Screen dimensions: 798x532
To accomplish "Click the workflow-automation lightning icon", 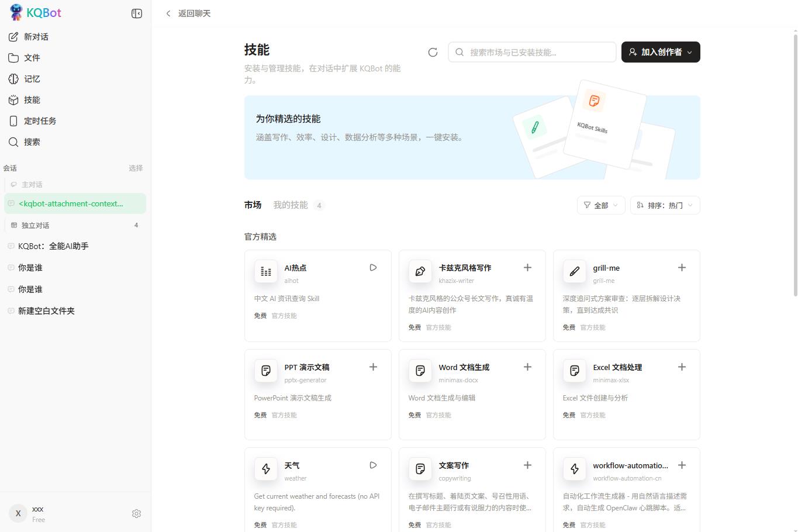I will (575, 469).
